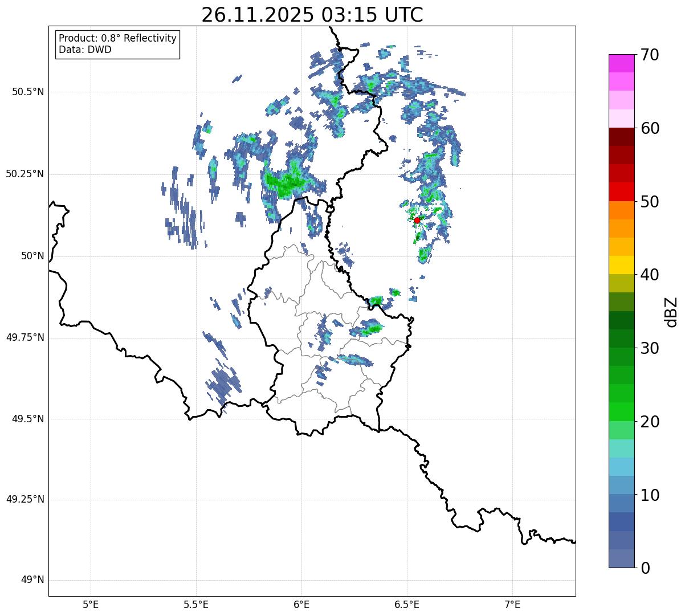Screen dimensions: 685x616
Task: Click the 50.25°N latitude label
Action: [x=25, y=174]
